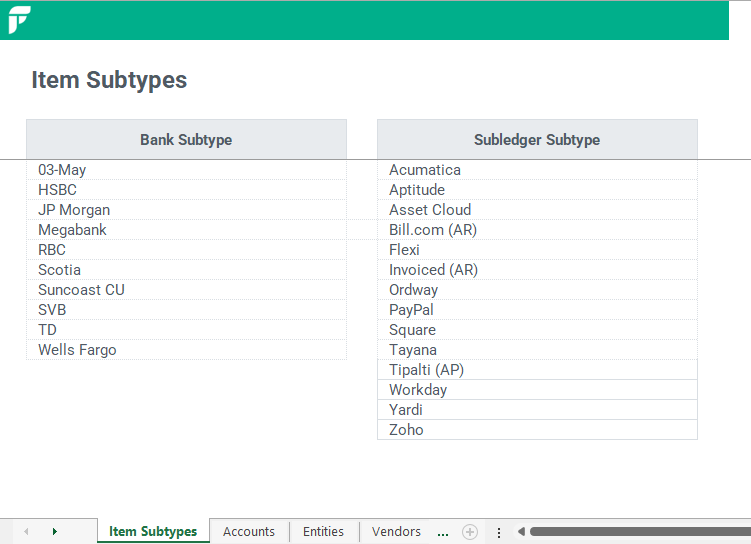Go to next sheet tab with right arrow
This screenshot has width=751, height=544.
55,532
